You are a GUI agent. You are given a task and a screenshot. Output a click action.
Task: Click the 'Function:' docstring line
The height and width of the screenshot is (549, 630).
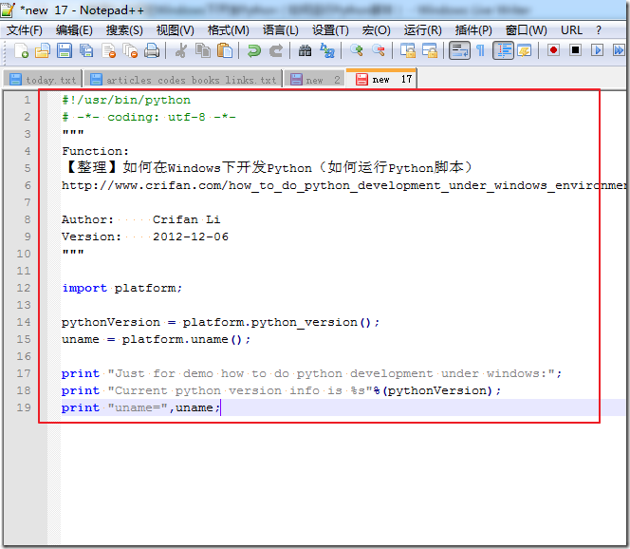[x=95, y=151]
